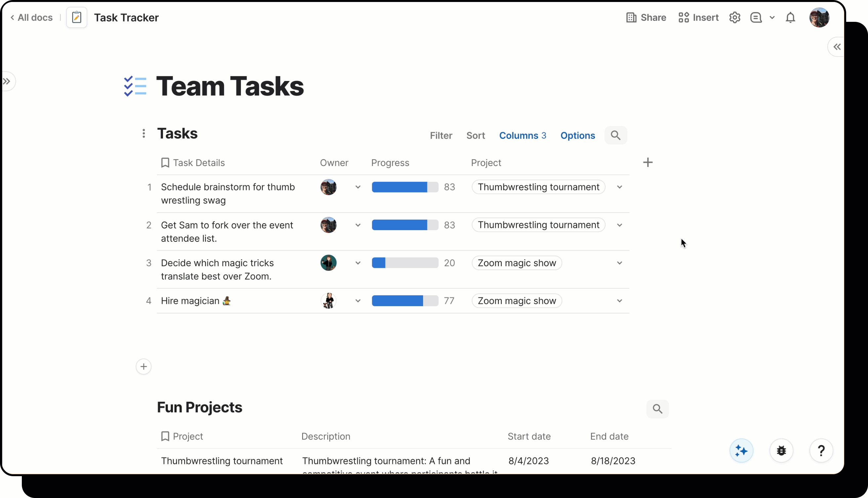Expand the left sidebar panel
Screen dimensions: 868x498
(x=7, y=81)
